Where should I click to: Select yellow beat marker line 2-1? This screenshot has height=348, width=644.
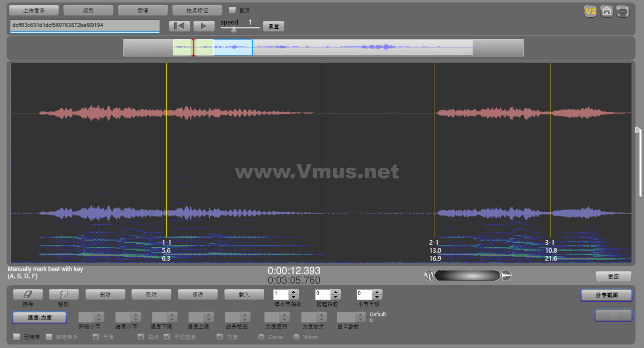click(435, 150)
